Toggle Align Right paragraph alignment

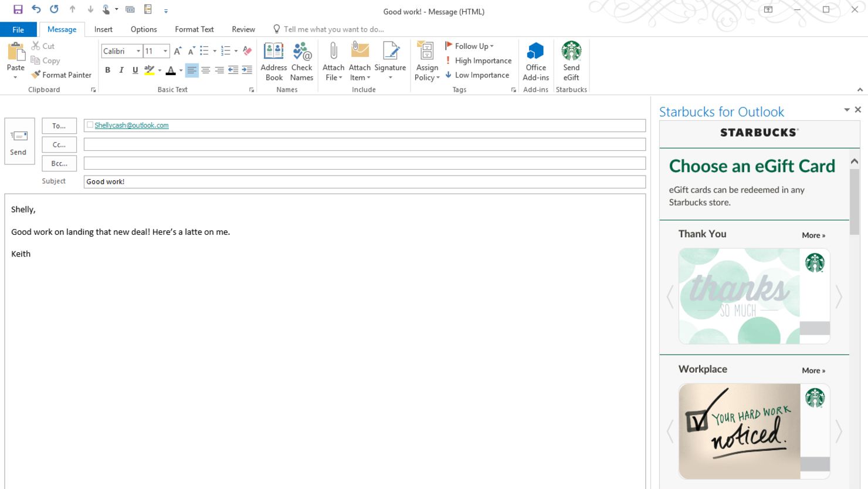coord(219,70)
